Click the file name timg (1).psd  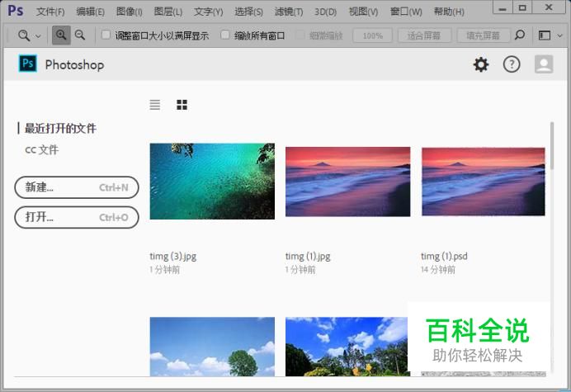pos(444,257)
